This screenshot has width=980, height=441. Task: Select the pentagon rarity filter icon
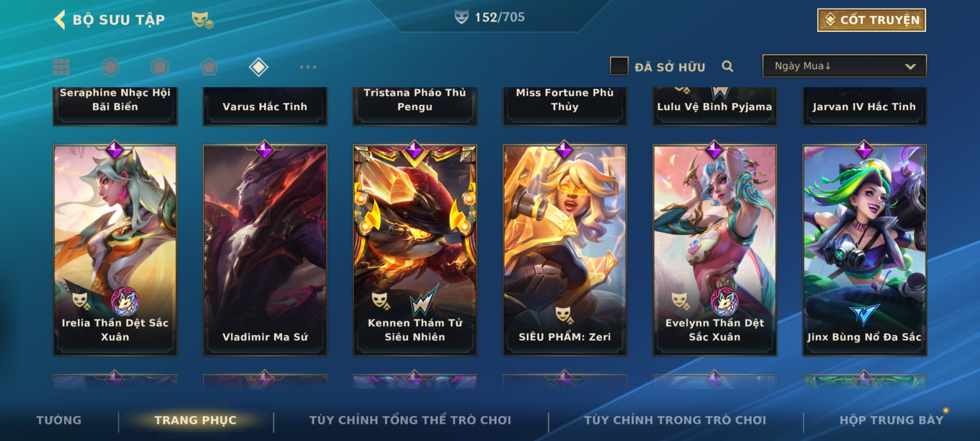209,67
